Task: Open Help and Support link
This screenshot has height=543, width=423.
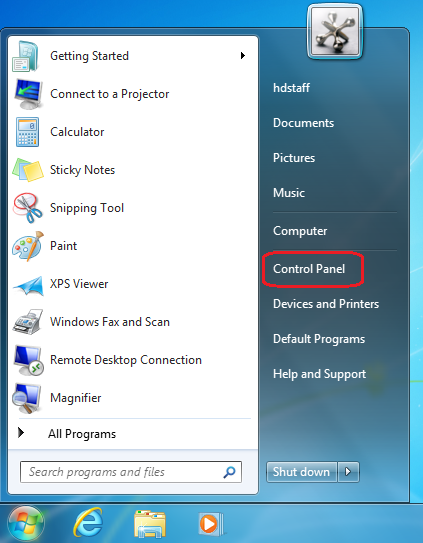Action: [319, 374]
